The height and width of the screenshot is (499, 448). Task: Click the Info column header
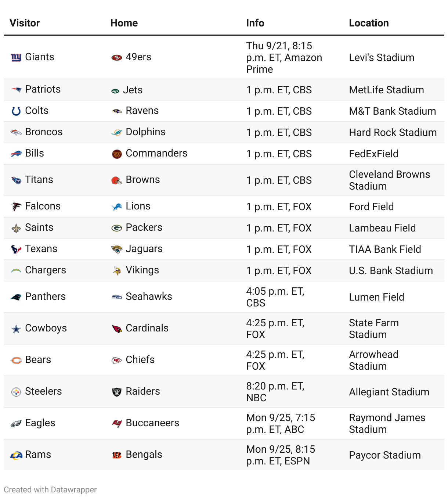pyautogui.click(x=255, y=23)
